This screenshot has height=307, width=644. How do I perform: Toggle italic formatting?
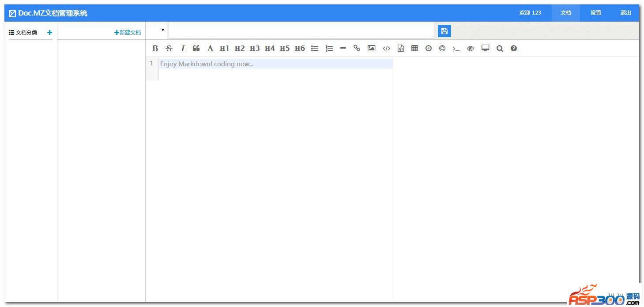(x=183, y=49)
